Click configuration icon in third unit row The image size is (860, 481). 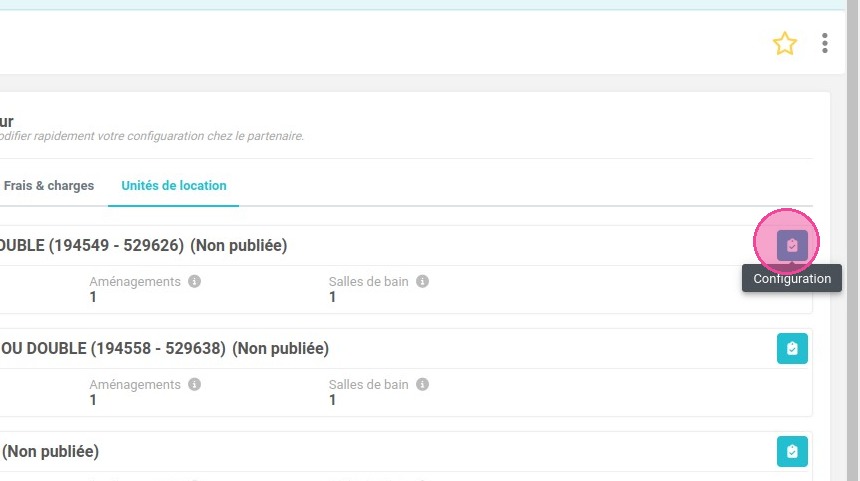pos(792,451)
